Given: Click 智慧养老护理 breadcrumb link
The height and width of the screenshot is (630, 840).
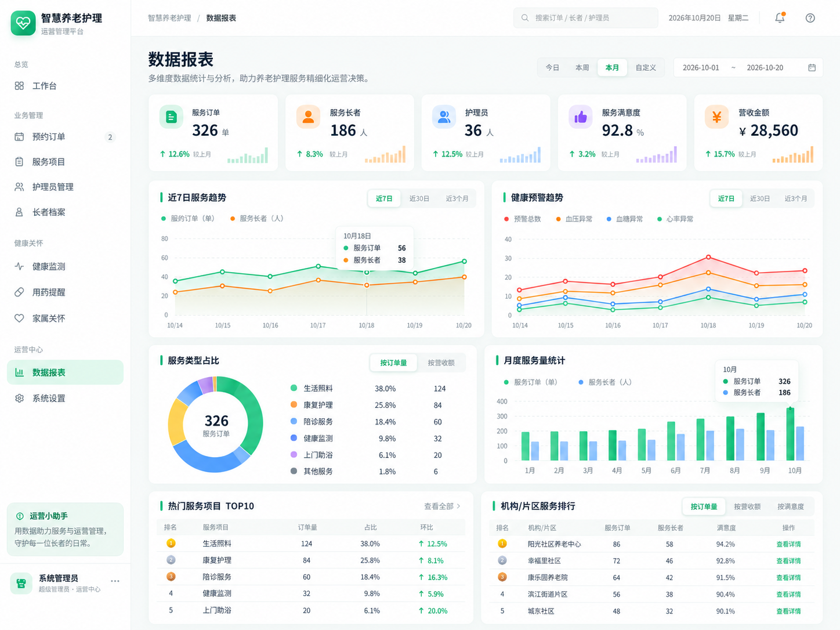Looking at the screenshot, I should [x=169, y=18].
